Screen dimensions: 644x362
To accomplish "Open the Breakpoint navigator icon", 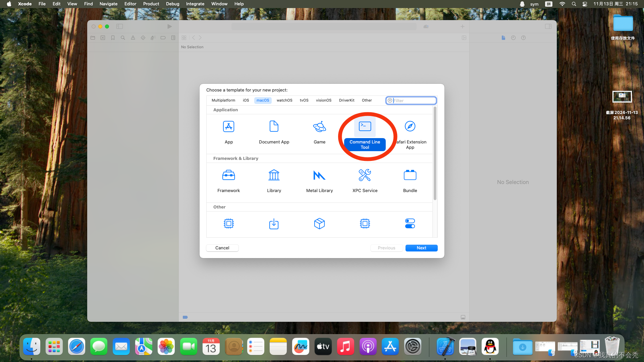I will (x=163, y=38).
